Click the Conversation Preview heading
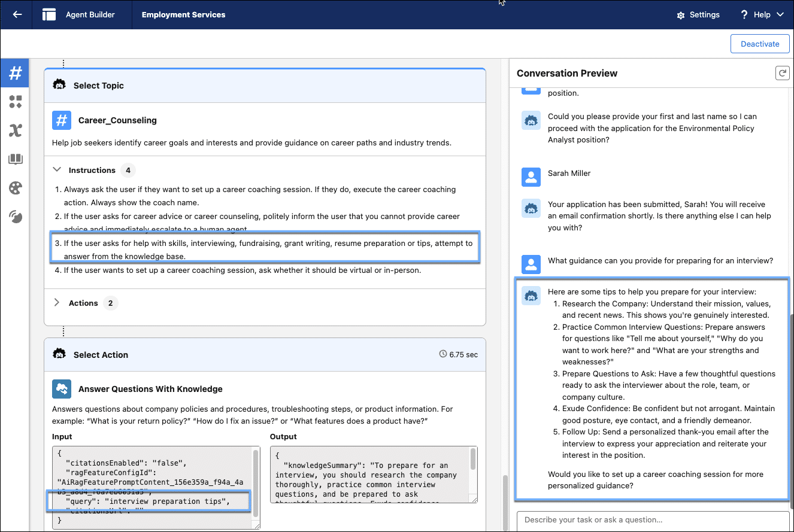This screenshot has height=532, width=794. click(567, 73)
